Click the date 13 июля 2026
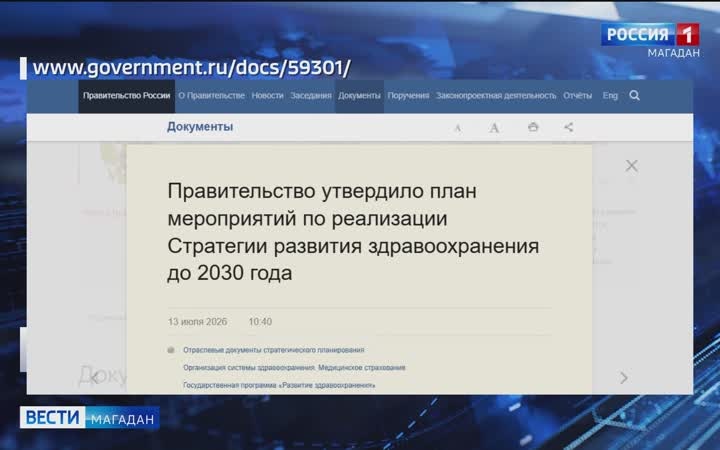Screen dimensions: 720x450 pyautogui.click(x=197, y=322)
